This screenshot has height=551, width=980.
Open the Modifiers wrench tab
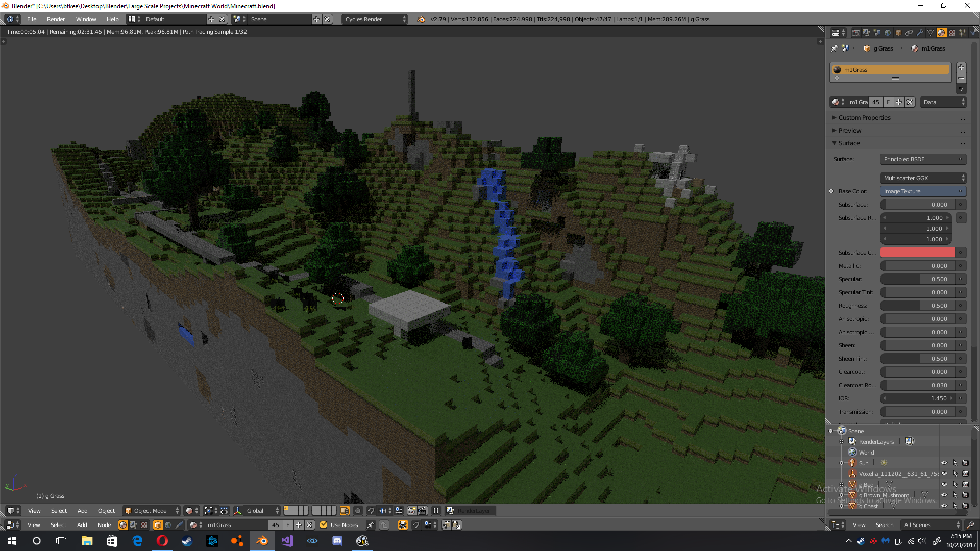click(920, 33)
